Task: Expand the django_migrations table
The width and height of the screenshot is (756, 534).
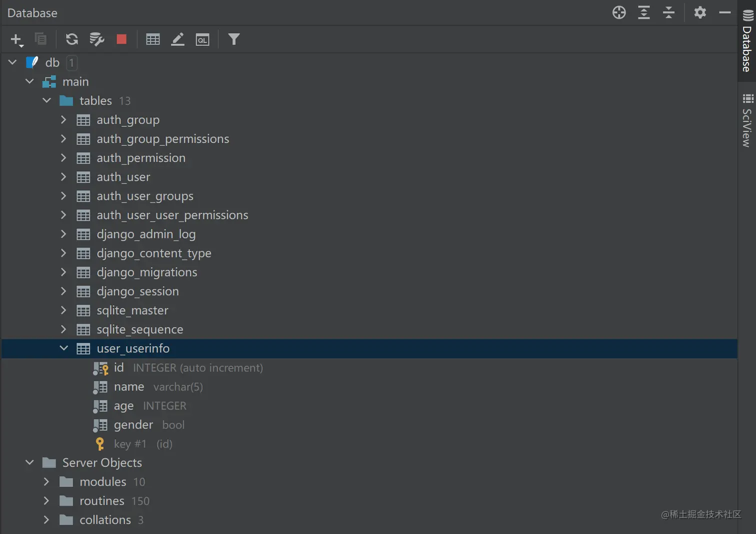Action: [63, 272]
